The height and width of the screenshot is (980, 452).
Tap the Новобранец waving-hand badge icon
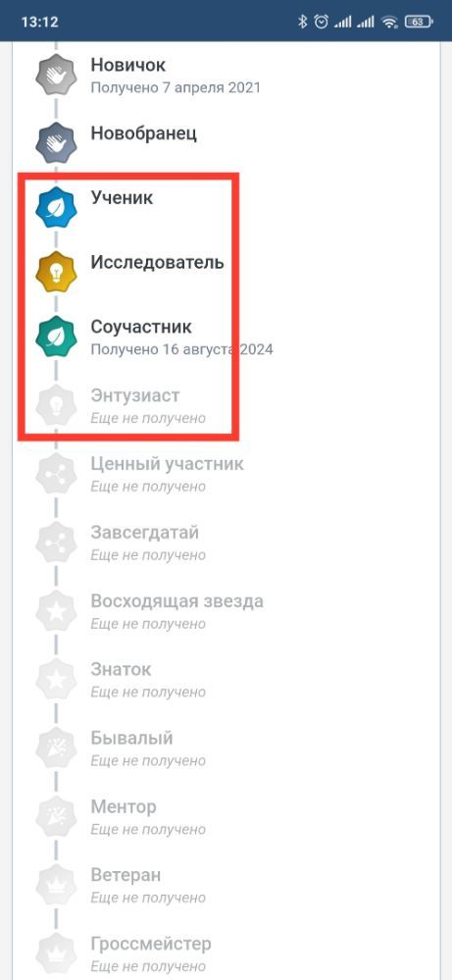click(x=56, y=142)
